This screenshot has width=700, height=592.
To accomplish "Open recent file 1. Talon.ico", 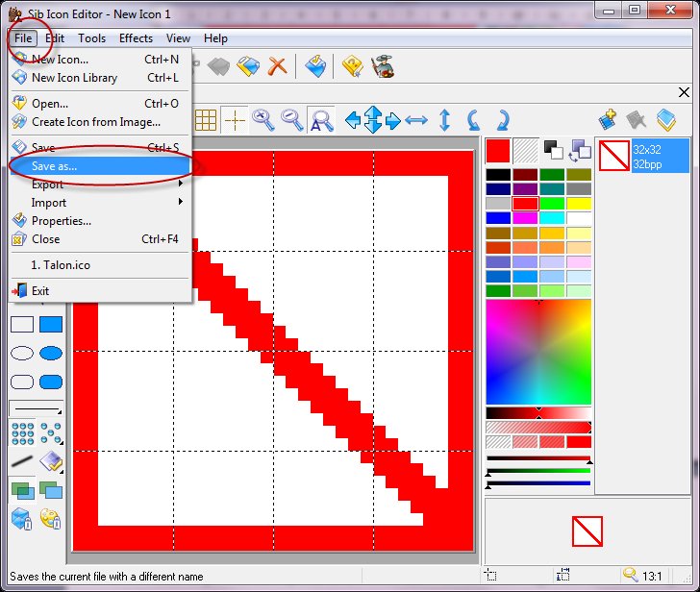I will tap(62, 265).
